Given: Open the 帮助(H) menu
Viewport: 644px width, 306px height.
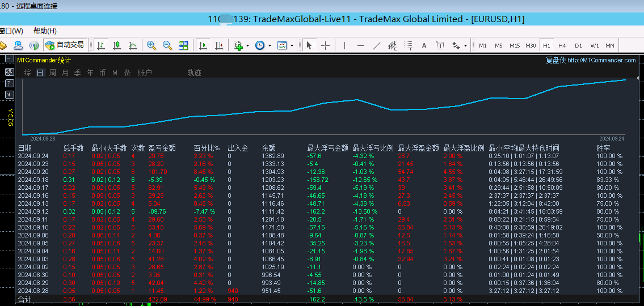Looking at the screenshot, I should 45,31.
